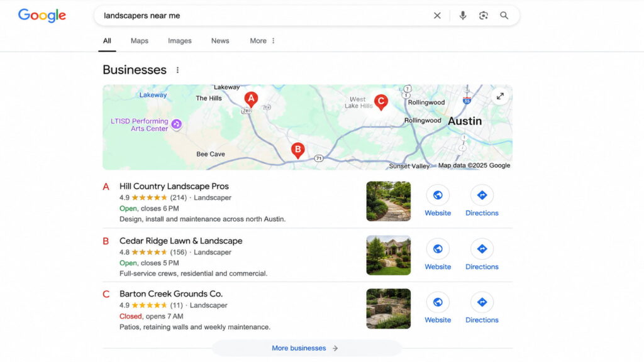Image resolution: width=644 pixels, height=362 pixels.
Task: Click LTISD Performing Arts Center map marker
Action: tap(176, 124)
